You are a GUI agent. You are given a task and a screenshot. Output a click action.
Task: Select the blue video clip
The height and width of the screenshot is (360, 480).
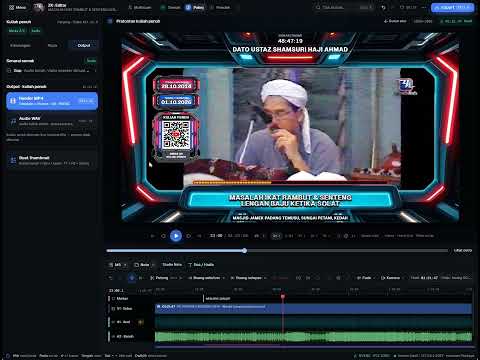point(313,308)
